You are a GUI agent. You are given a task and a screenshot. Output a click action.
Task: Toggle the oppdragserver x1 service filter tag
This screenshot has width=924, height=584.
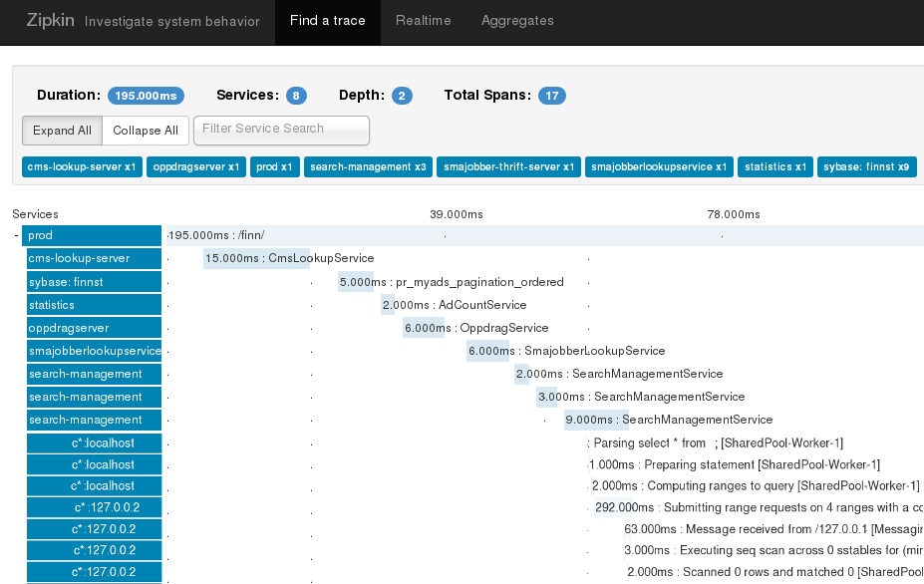(x=195, y=167)
